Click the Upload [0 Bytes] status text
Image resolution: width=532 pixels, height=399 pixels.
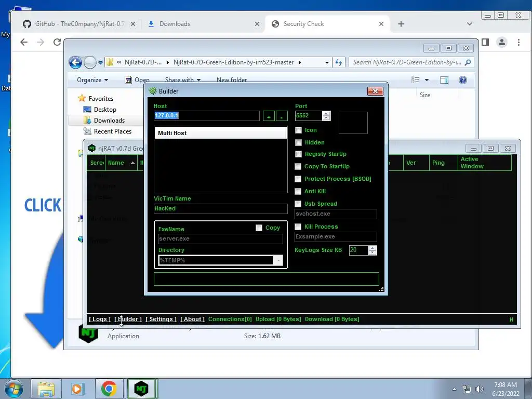(278, 319)
